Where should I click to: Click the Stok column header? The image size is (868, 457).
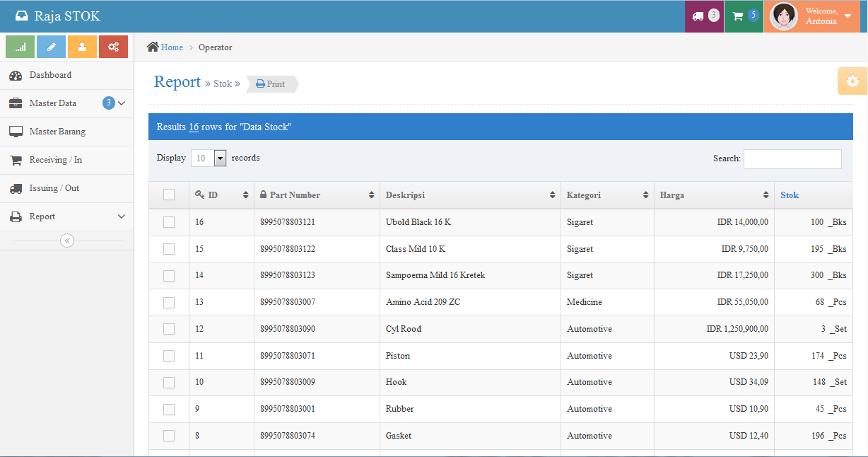[813, 195]
